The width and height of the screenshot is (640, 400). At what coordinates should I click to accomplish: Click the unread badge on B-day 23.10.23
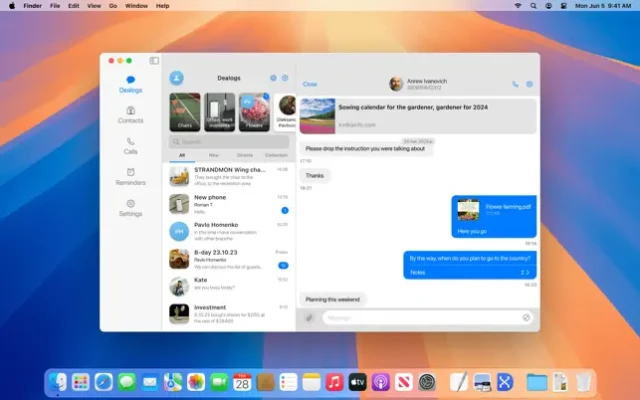point(283,266)
